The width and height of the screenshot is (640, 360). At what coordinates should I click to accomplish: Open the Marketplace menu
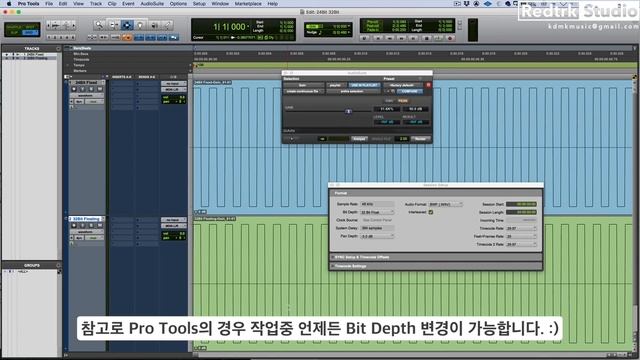click(x=248, y=4)
